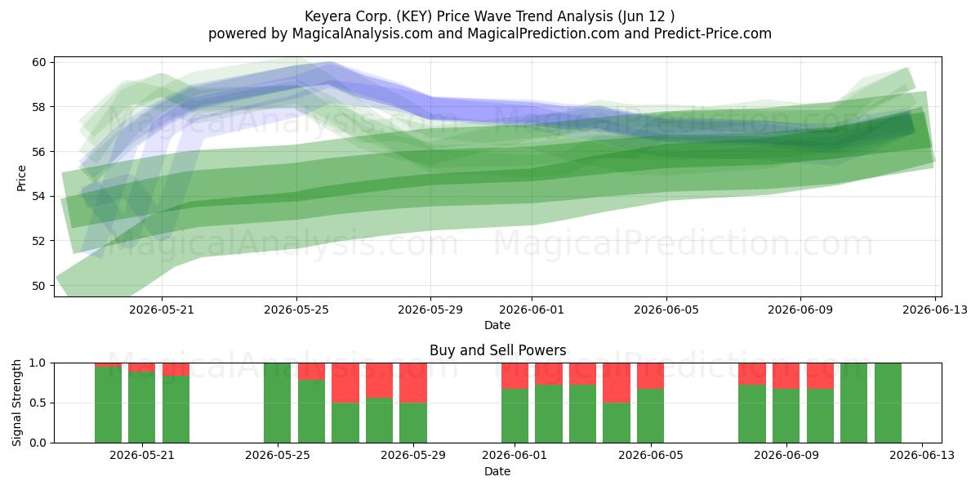This screenshot has height=490, width=980.
Task: Click 2026-05-21 date label under the price chart
Action: coord(161,310)
